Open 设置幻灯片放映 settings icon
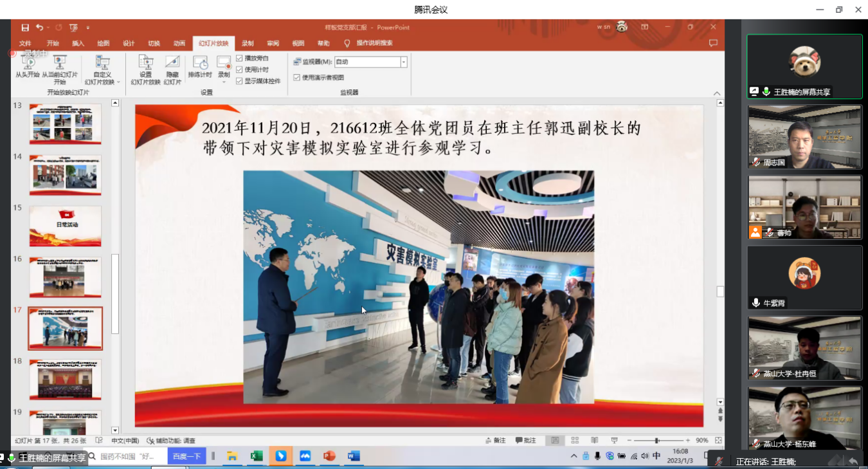 pyautogui.click(x=146, y=63)
